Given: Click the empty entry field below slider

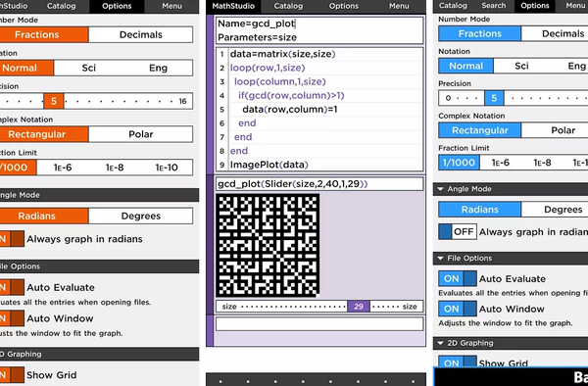Looking at the screenshot, I should (x=319, y=324).
